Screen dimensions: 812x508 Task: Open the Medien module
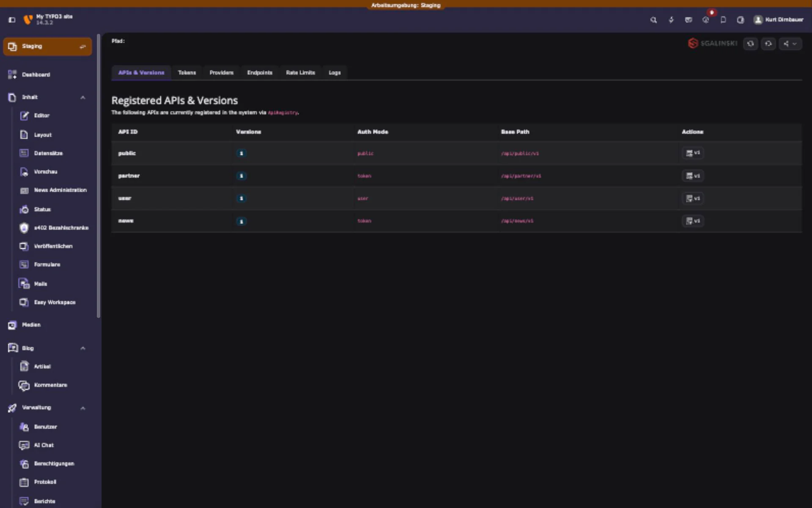click(x=48, y=325)
